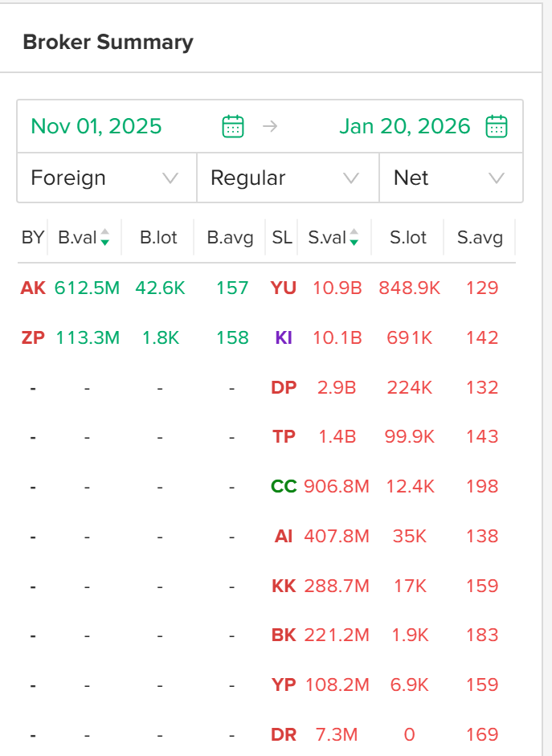This screenshot has height=756, width=552.
Task: Open the end date calendar icon
Action: [497, 126]
